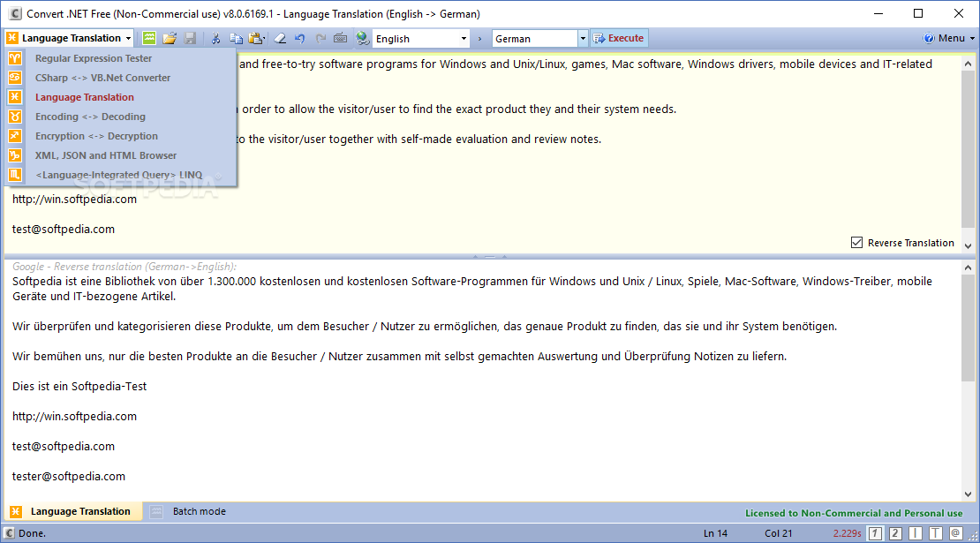The width and height of the screenshot is (980, 543).
Task: Click the LINQ menu icon
Action: pyautogui.click(x=15, y=174)
